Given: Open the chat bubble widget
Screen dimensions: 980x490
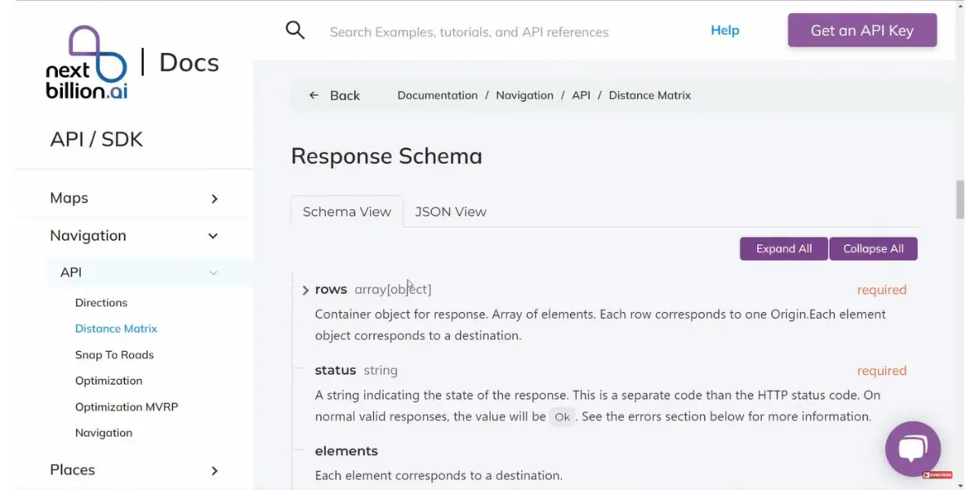Looking at the screenshot, I should (913, 448).
